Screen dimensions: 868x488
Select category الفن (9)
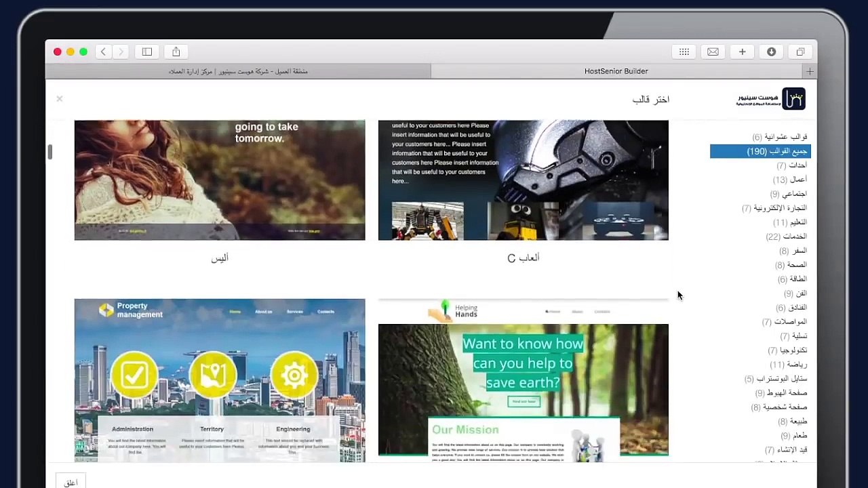tap(795, 293)
